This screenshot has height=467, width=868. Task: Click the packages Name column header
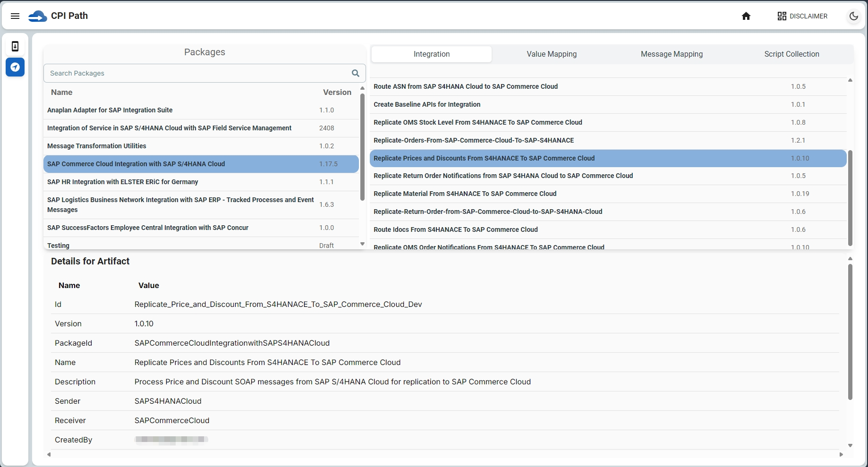[62, 93]
